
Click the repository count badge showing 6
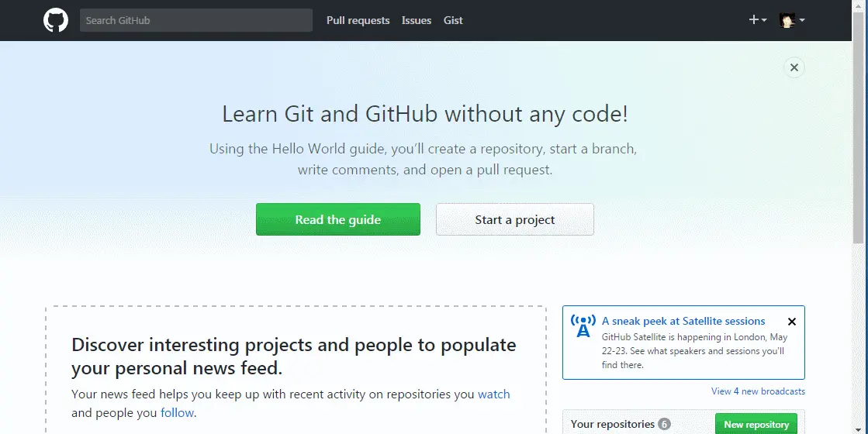point(664,424)
